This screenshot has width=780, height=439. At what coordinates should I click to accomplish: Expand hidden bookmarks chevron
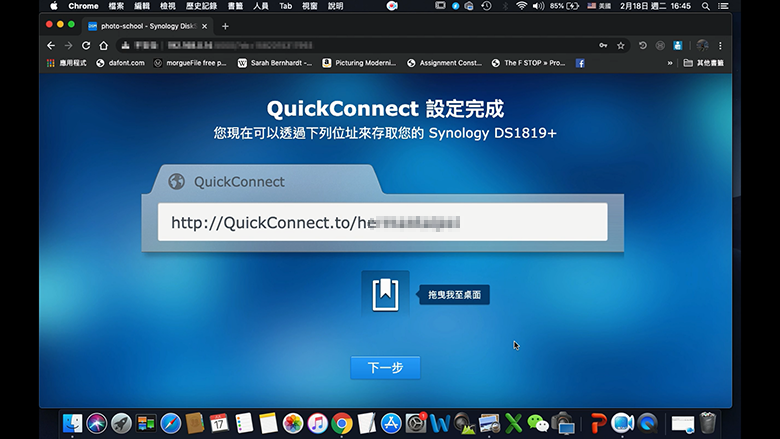click(x=670, y=63)
